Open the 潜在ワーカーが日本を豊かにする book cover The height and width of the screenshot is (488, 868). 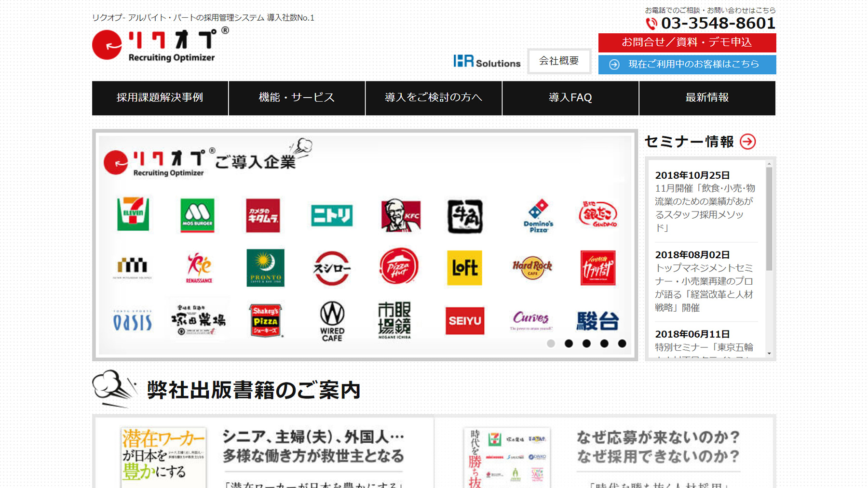point(163,458)
